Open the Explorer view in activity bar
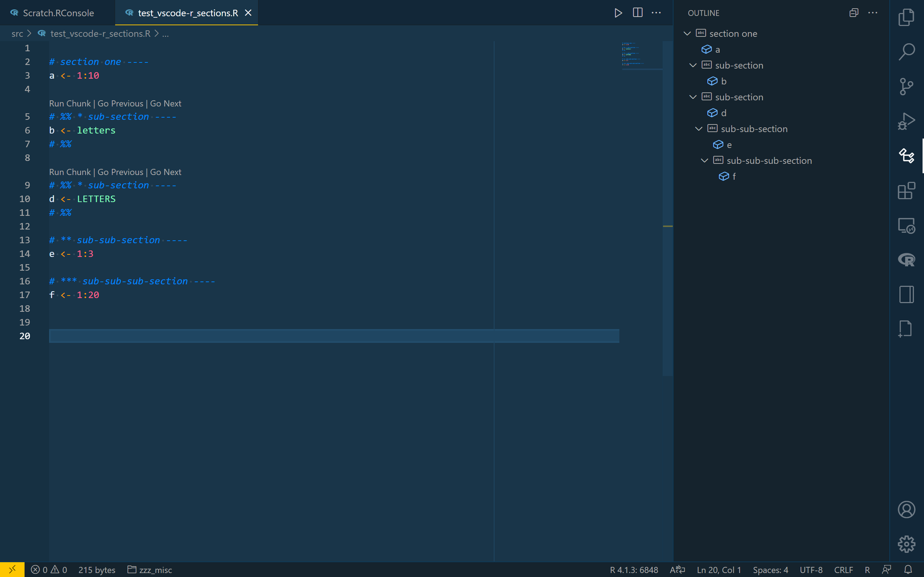The width and height of the screenshot is (924, 577). [906, 17]
